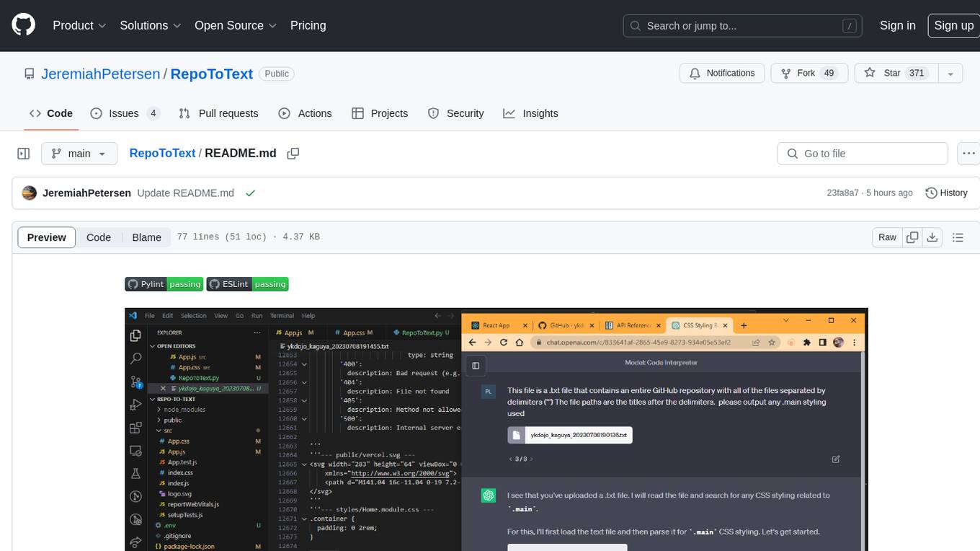Toggle the file tree side panel
This screenshot has width=980, height=551.
24,154
